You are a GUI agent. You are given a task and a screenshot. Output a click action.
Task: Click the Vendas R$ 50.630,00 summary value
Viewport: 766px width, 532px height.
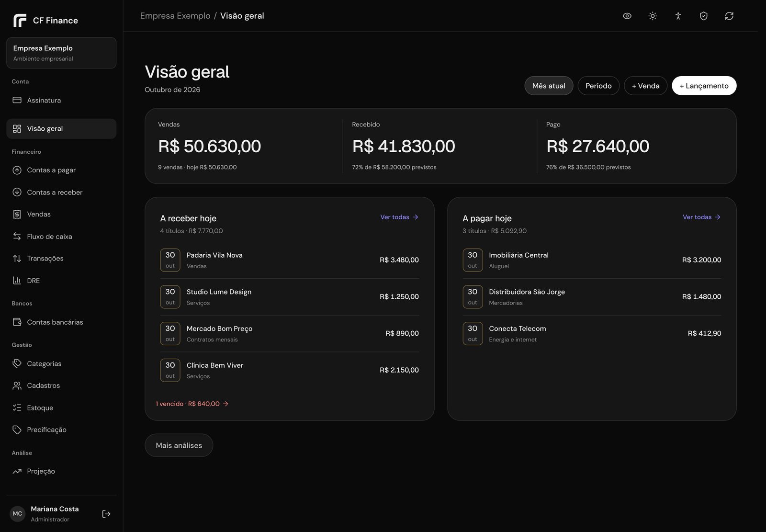(210, 146)
